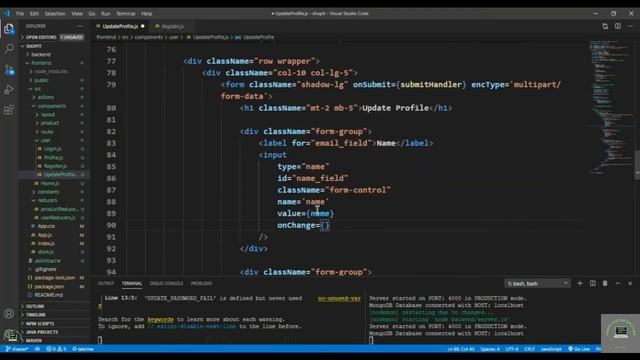Click the no-unused-vars link in terminal
The height and width of the screenshot is (360, 640).
[x=339, y=298]
